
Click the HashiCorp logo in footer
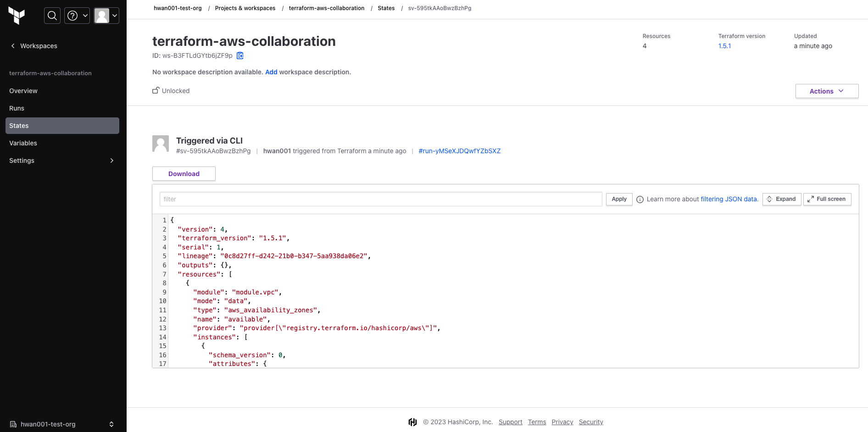(x=413, y=422)
